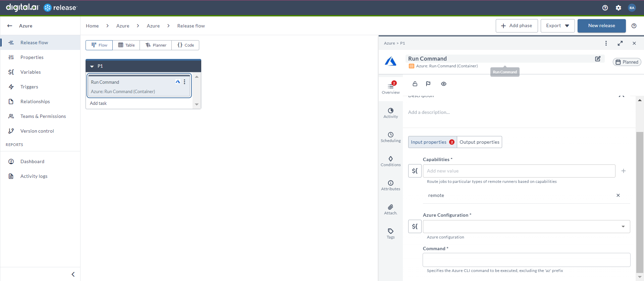Image resolution: width=644 pixels, height=281 pixels.
Task: Open Triggers in sidebar
Action: 40,87
